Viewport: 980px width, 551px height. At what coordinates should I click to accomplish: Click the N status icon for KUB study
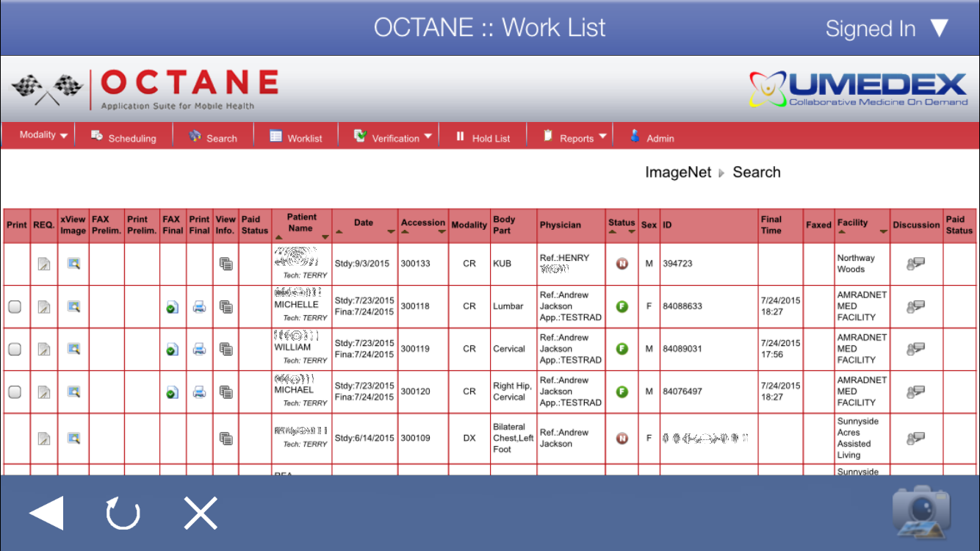point(621,264)
